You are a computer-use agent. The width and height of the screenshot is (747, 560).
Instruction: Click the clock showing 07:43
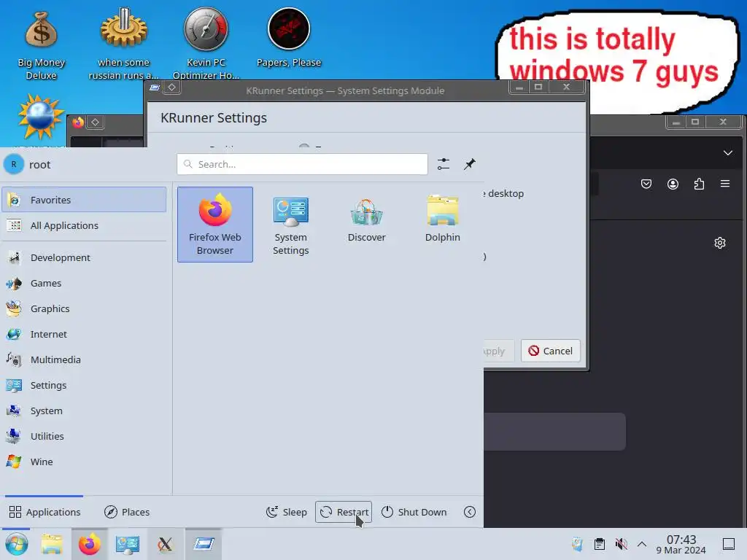(x=681, y=544)
